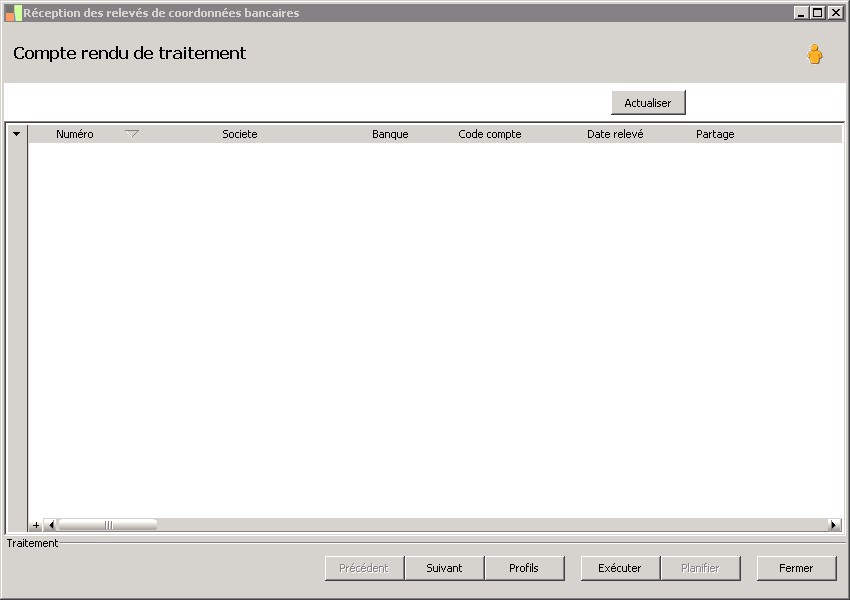
Task: Click the right arrow of the horizontal scrollbar
Action: (x=834, y=525)
